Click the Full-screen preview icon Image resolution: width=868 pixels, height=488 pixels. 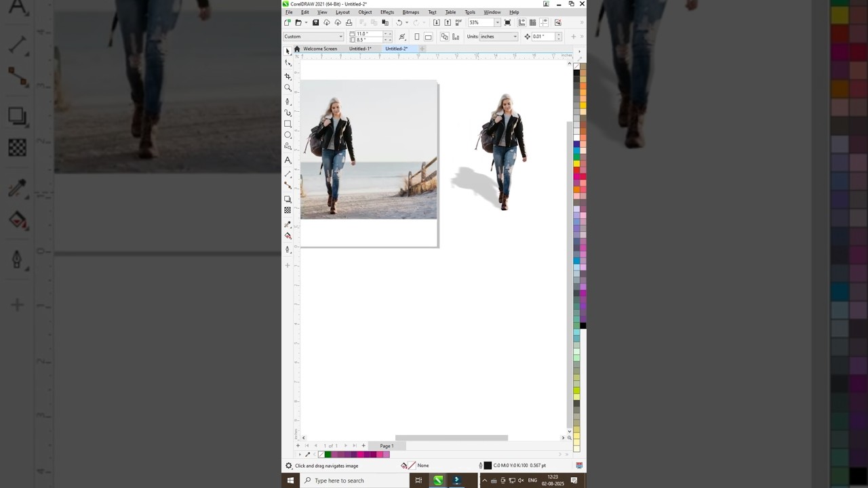507,22
